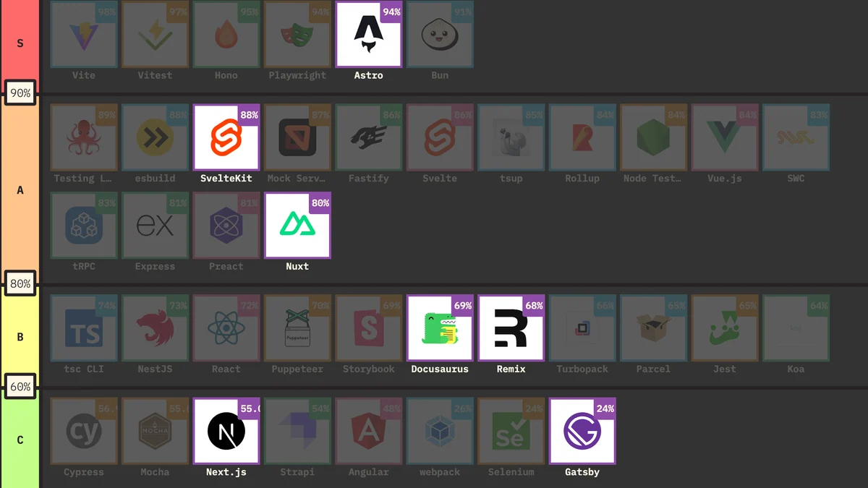The image size is (868, 488).
Task: Click the faded Vite logo tile
Action: pyautogui.click(x=84, y=35)
